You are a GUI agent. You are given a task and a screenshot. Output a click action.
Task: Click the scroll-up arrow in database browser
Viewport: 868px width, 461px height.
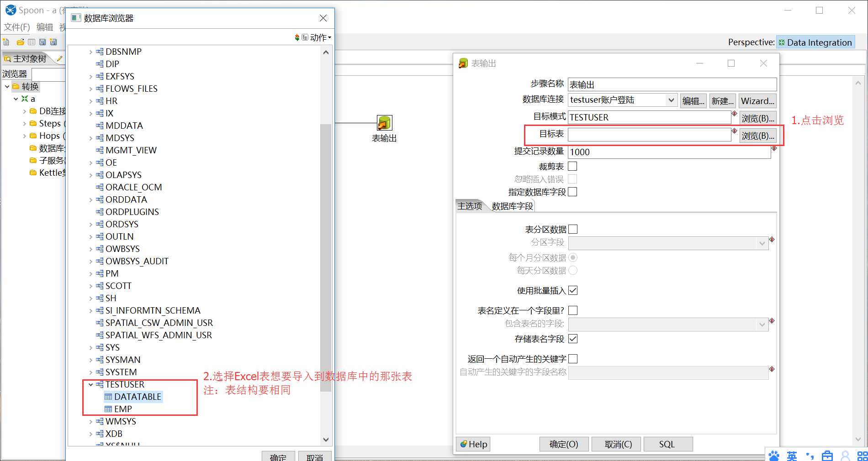tap(326, 52)
